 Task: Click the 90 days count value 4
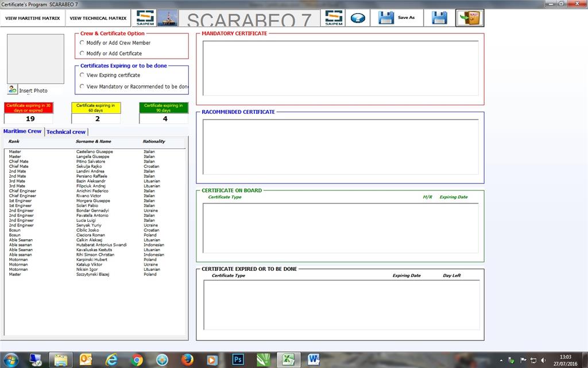[165, 118]
